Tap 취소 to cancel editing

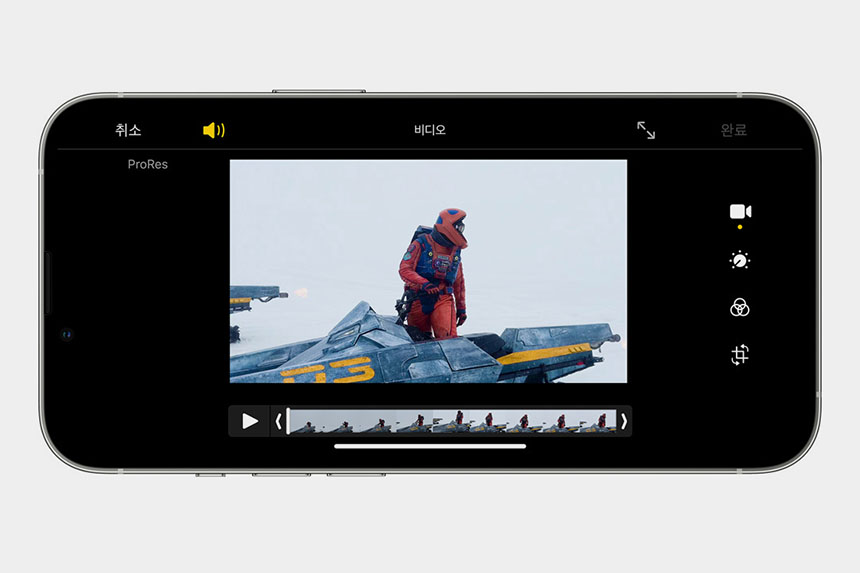coord(128,130)
